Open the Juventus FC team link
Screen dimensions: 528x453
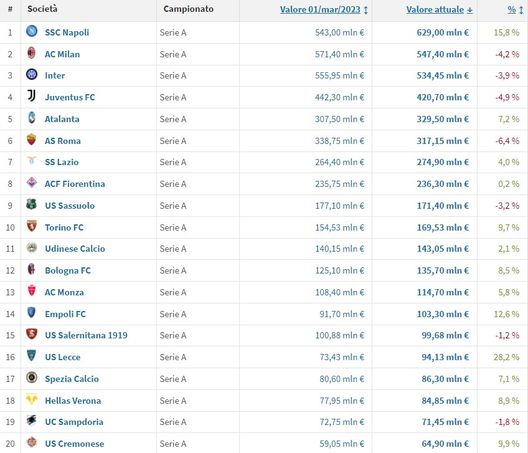pyautogui.click(x=70, y=98)
